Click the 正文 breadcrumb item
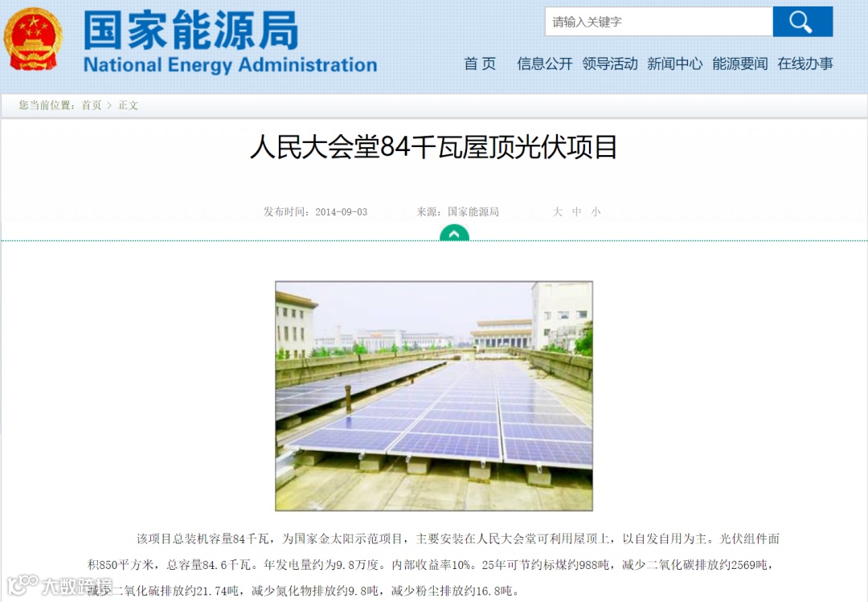Screen dimensions: 868x602 pos(128,105)
